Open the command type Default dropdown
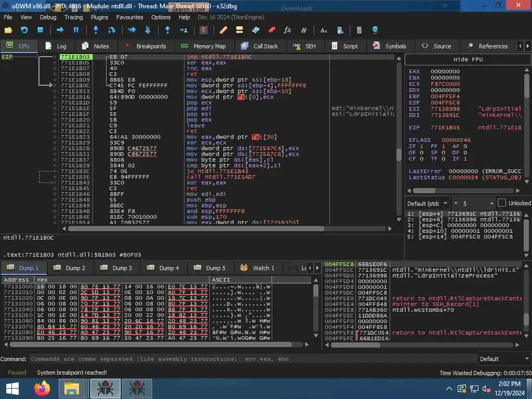This screenshot has width=532, height=399. pyautogui.click(x=504, y=358)
